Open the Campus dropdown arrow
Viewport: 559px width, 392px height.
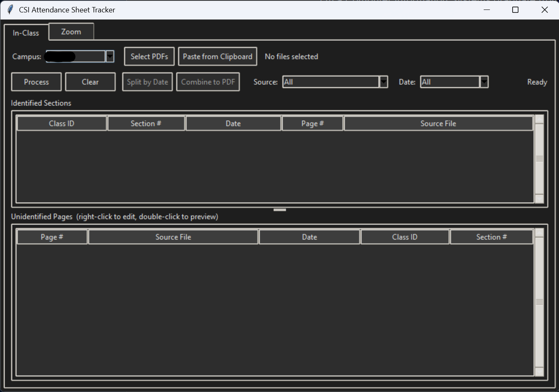(x=110, y=56)
